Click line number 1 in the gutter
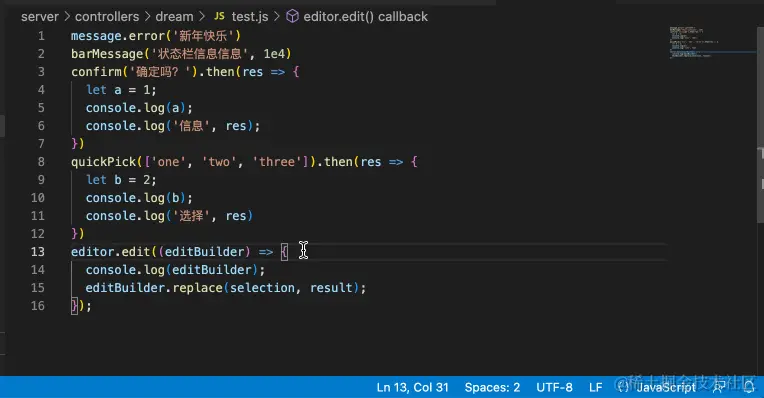Screen dimensions: 764x398 tap(41, 36)
